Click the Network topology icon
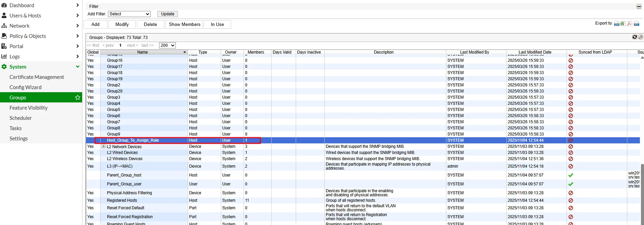 (4, 26)
